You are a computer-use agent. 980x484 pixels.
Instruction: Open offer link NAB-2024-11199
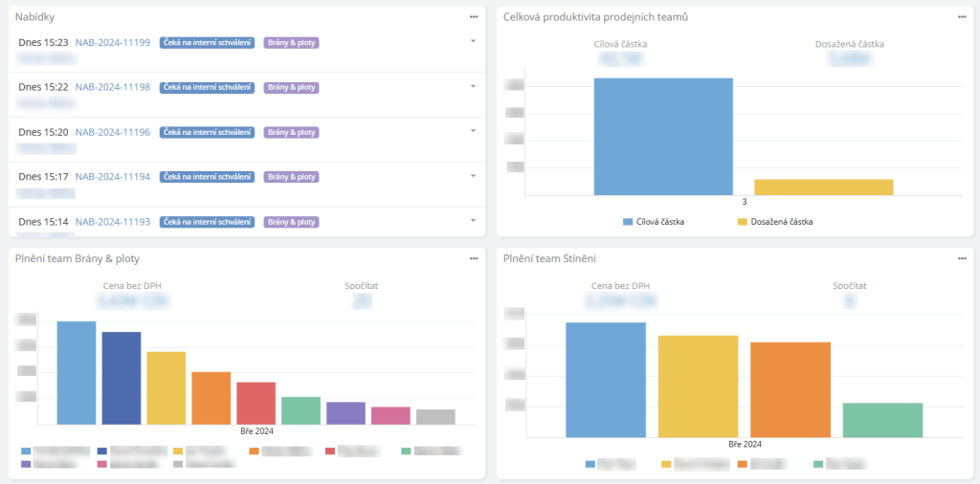[112, 43]
